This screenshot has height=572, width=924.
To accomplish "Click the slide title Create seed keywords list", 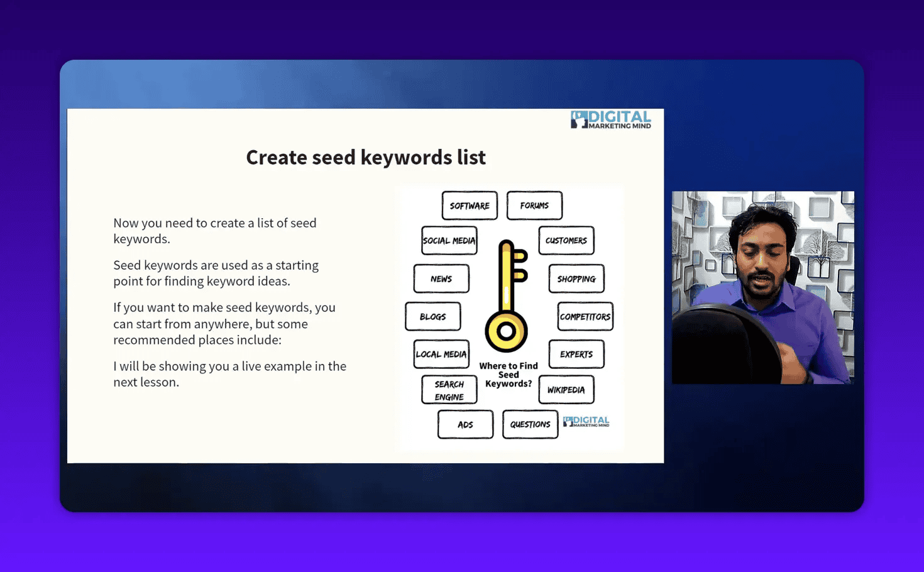I will click(366, 157).
